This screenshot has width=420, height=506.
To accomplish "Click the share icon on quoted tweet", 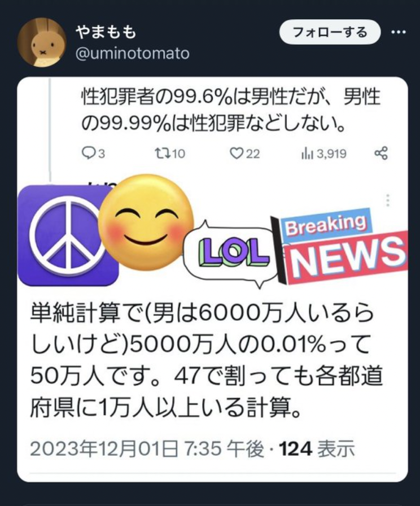I will click(x=381, y=153).
